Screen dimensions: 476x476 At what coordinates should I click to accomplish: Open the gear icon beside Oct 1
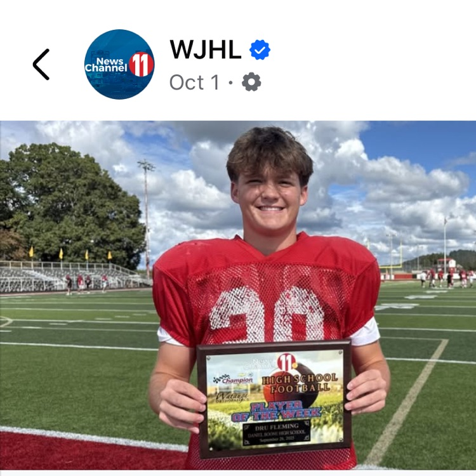pyautogui.click(x=251, y=82)
